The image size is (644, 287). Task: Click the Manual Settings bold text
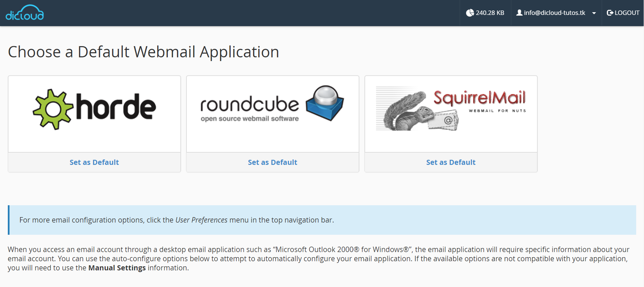(x=117, y=268)
